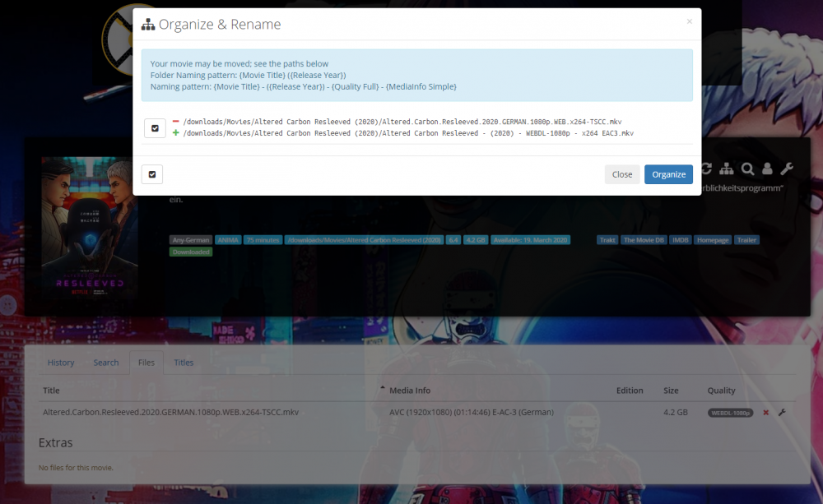Screen dimensions: 823x504
Task: Switch to the Titles tab
Action: tap(184, 363)
